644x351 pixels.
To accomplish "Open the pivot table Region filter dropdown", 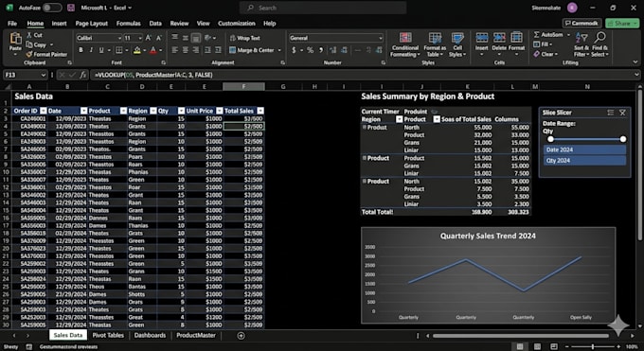I will 399,119.
